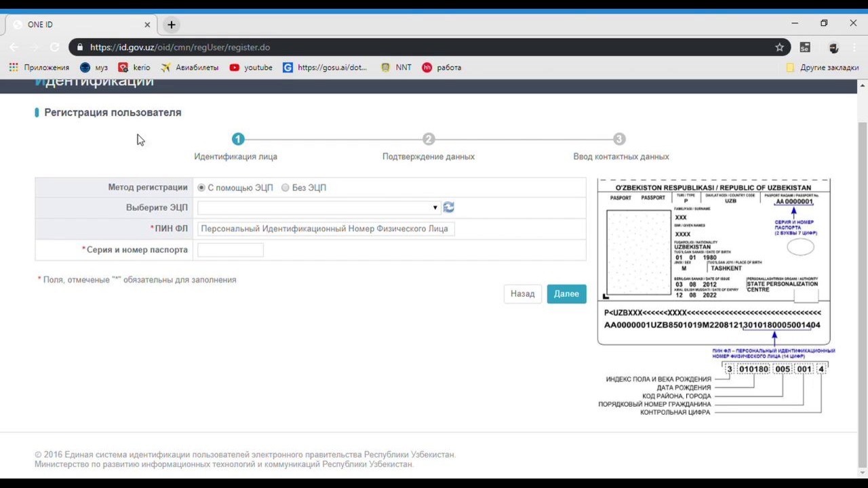Screen dimensions: 868x488
Task: Open the youtube bookmark
Action: (251, 68)
